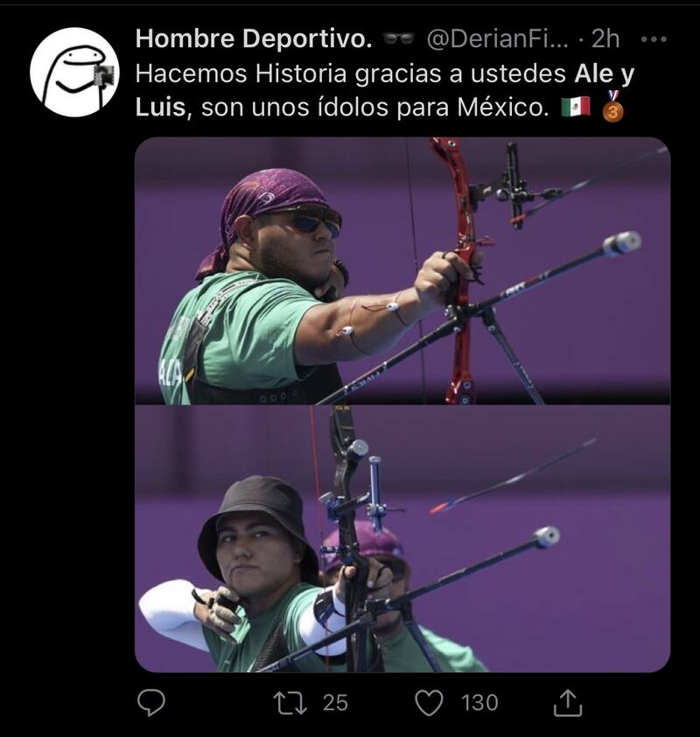The height and width of the screenshot is (737, 700).
Task: Click the bold word "Luis" in the tweet
Action: (x=161, y=109)
